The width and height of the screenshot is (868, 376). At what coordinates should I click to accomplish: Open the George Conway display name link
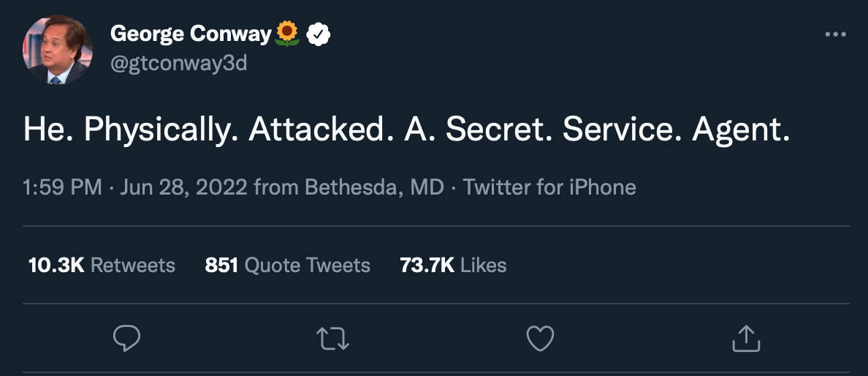pos(191,34)
